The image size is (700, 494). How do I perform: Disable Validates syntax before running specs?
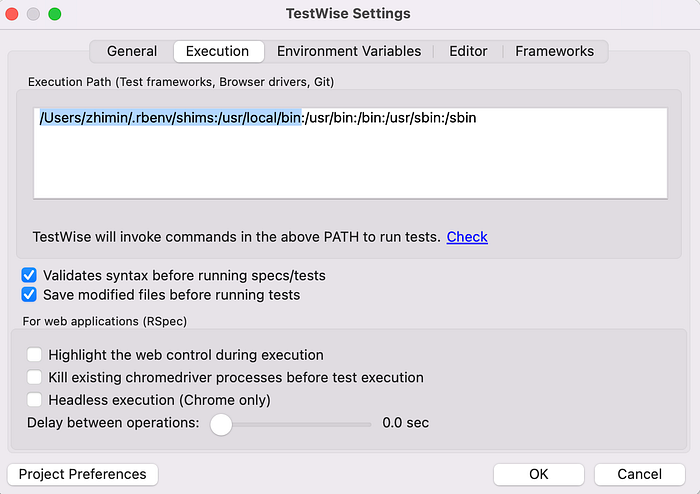click(29, 275)
